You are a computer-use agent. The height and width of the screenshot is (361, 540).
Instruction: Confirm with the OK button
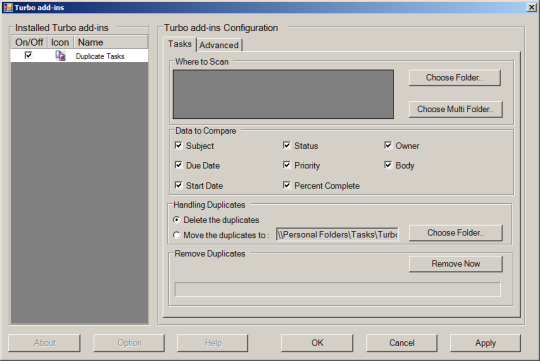point(317,343)
